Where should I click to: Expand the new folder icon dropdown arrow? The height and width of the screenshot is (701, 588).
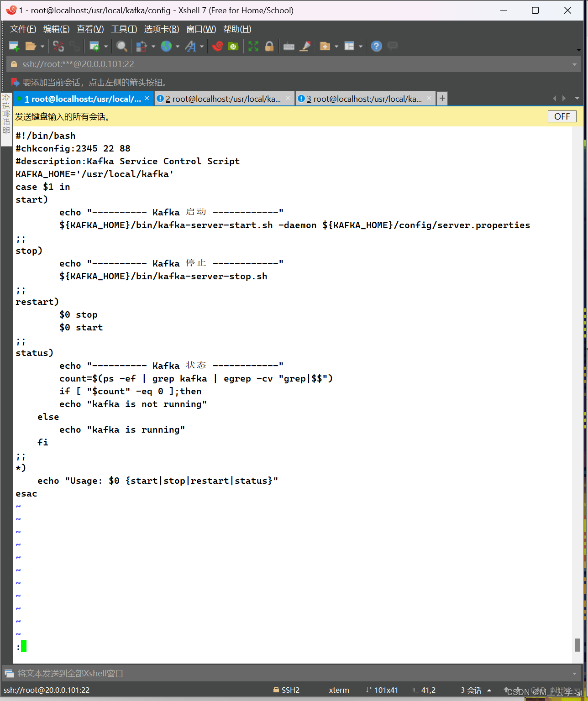[x=336, y=47]
